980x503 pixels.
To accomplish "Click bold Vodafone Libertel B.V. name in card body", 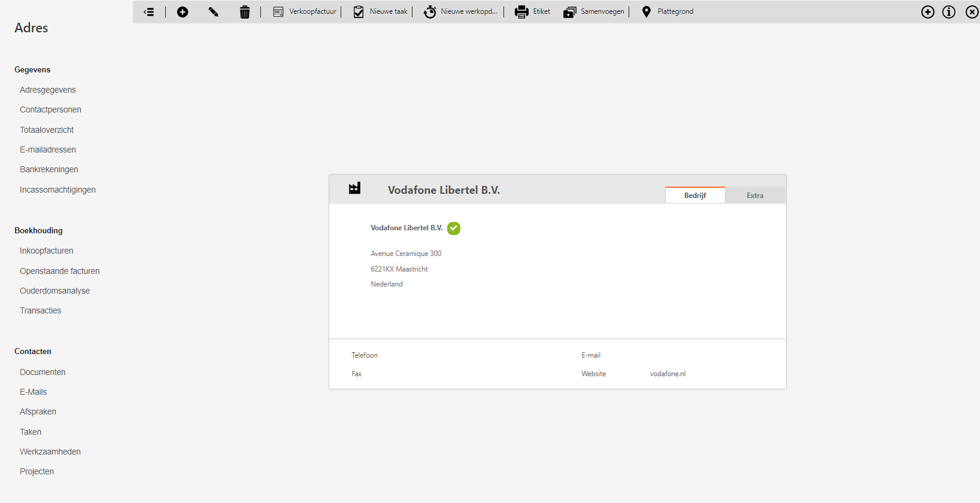I will (x=406, y=228).
